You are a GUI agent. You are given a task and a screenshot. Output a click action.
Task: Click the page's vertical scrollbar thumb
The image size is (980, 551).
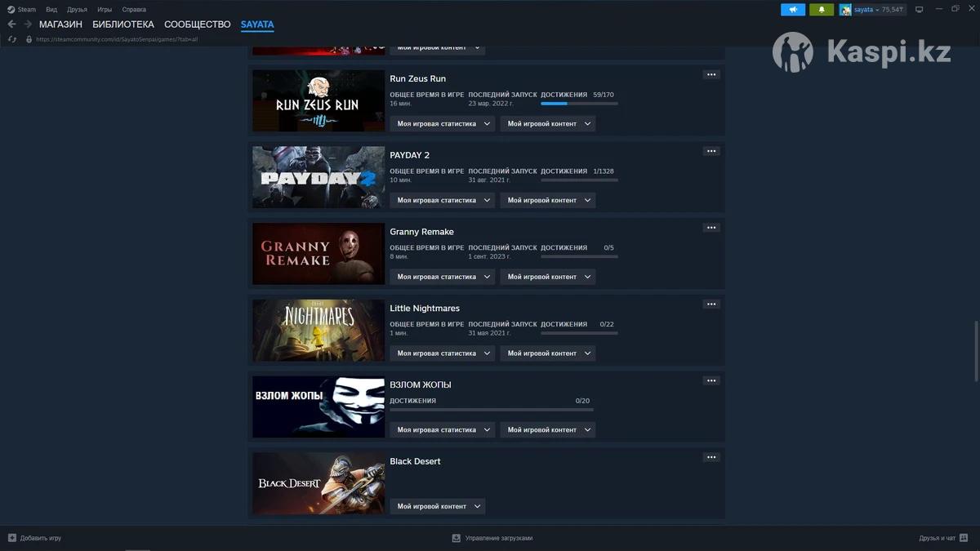click(x=976, y=351)
